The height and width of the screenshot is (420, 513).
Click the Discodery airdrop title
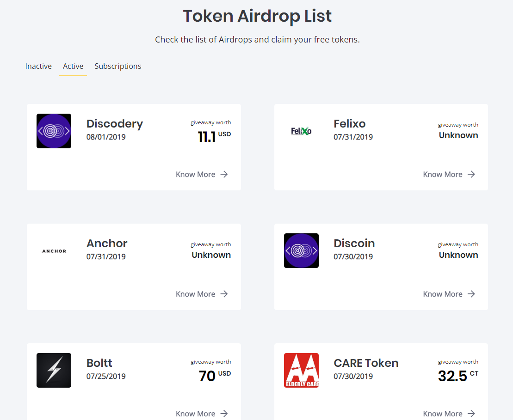coord(115,124)
